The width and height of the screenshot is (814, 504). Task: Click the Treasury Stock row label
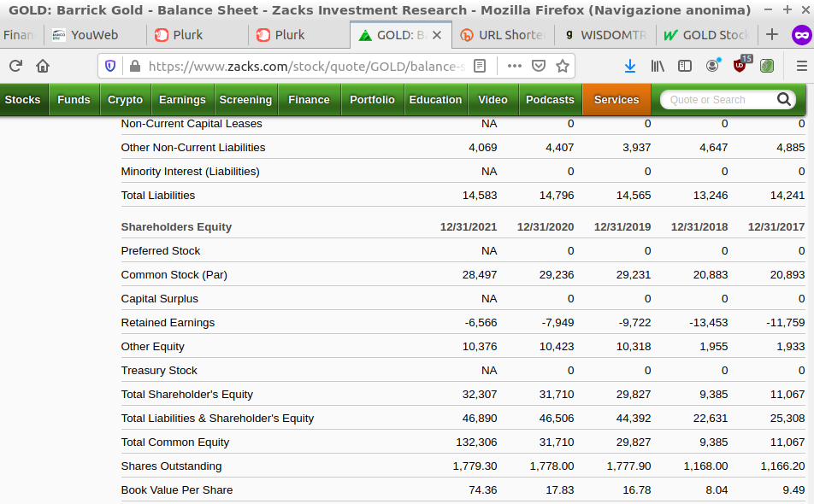click(159, 371)
